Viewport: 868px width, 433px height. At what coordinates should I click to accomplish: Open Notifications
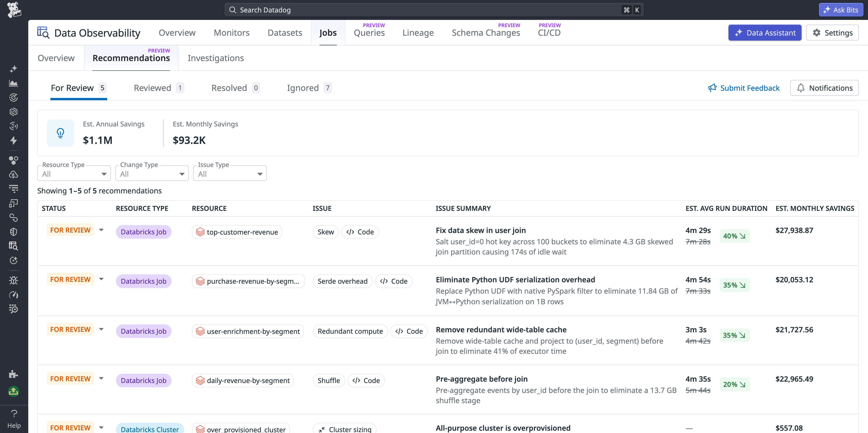pyautogui.click(x=824, y=88)
